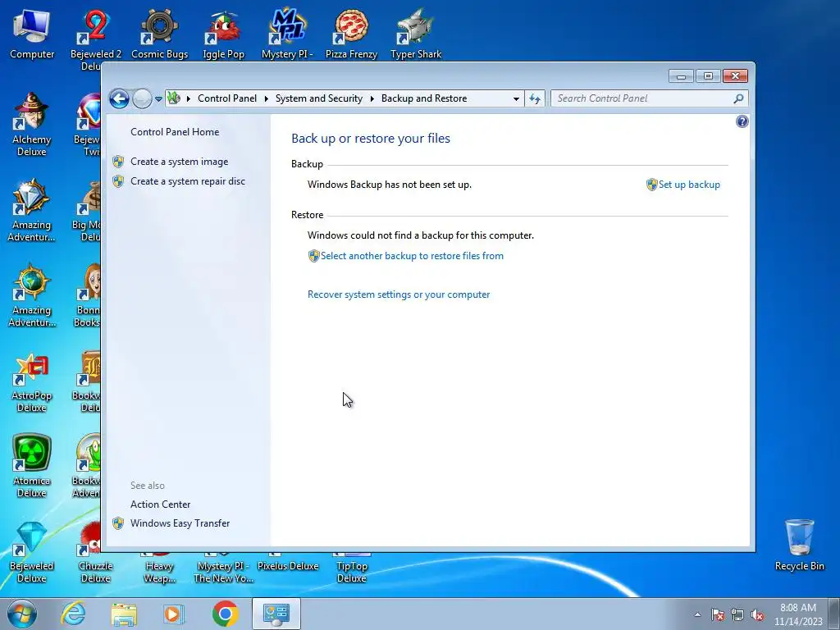Select another backup to restore files from
Viewport: 840px width, 630px height.
(412, 256)
